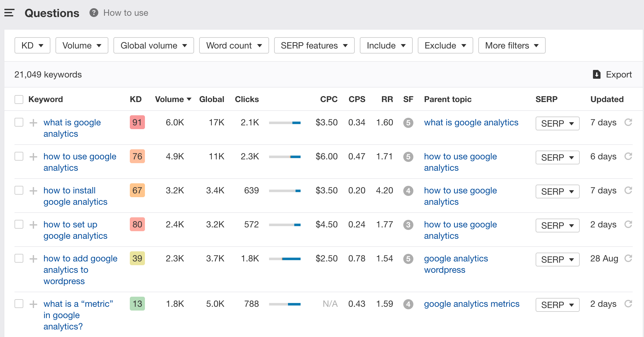Sort by the Volume column header

pyautogui.click(x=173, y=99)
